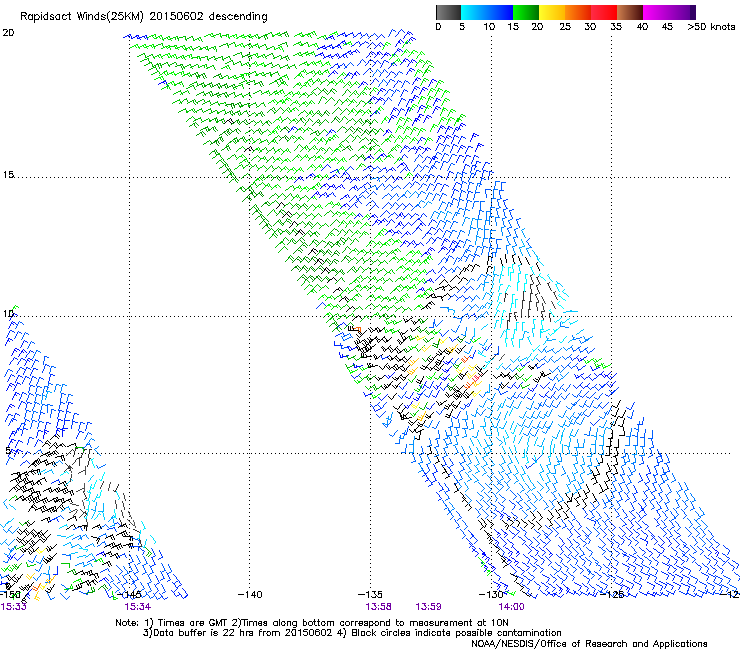
Task: Click the dark purple >50 knots legend swatch
Action: point(693,12)
